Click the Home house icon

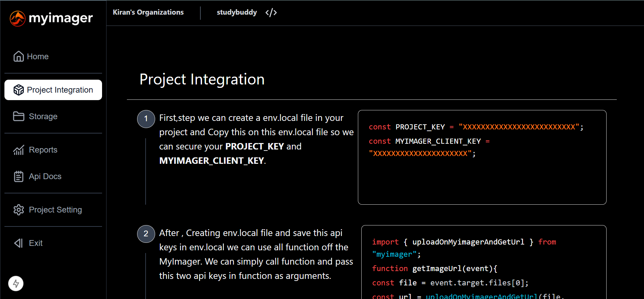coord(18,56)
